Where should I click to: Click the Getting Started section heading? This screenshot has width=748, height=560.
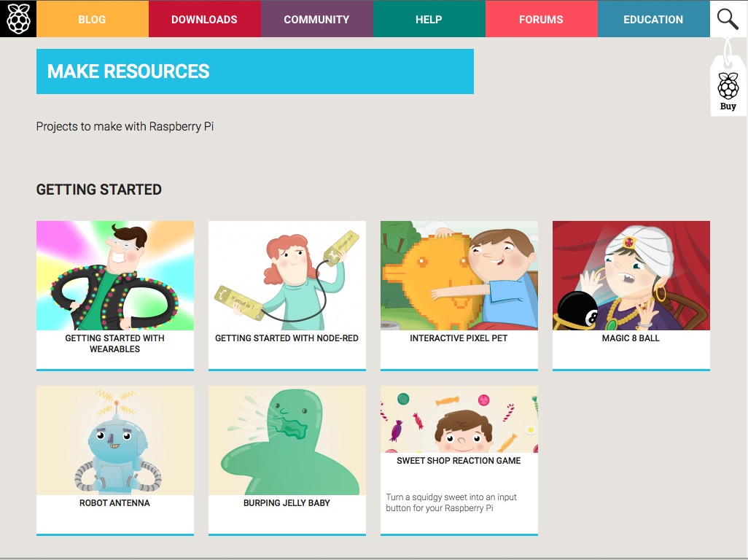pos(98,190)
